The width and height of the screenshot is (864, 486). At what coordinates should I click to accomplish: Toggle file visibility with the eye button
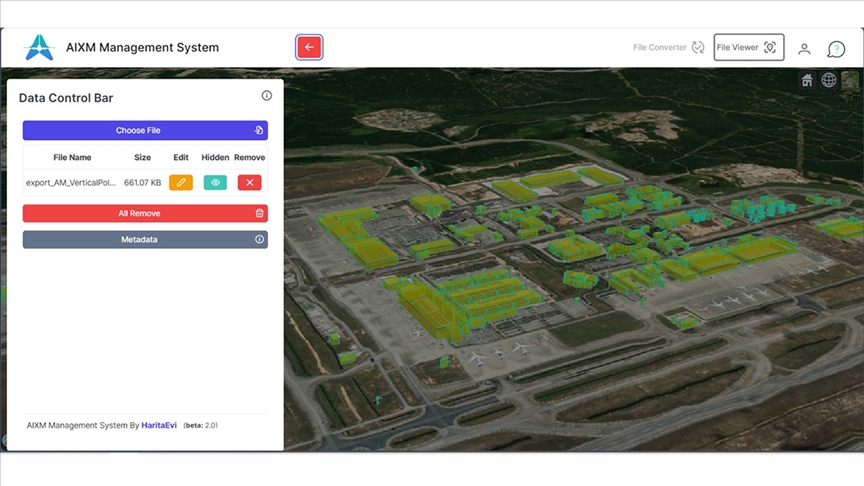click(215, 182)
